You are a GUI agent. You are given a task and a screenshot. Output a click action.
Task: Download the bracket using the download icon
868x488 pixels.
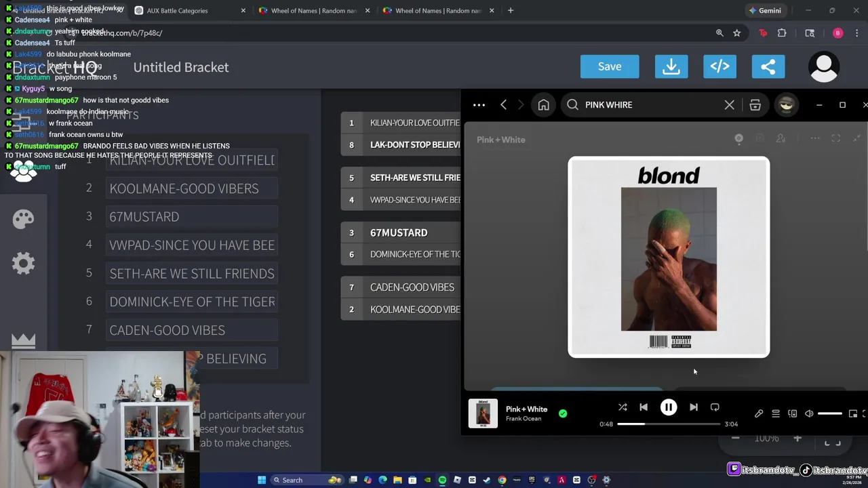point(671,66)
